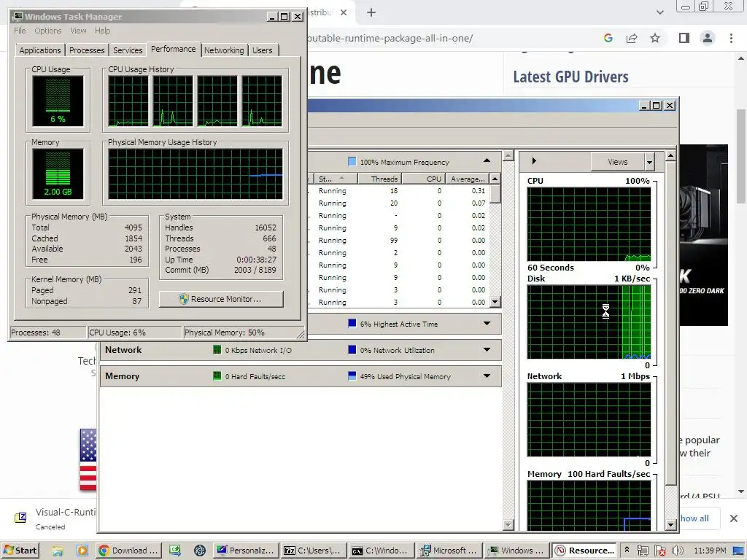This screenshot has width=747, height=560.
Task: Switch to the Applications tab
Action: [x=40, y=50]
